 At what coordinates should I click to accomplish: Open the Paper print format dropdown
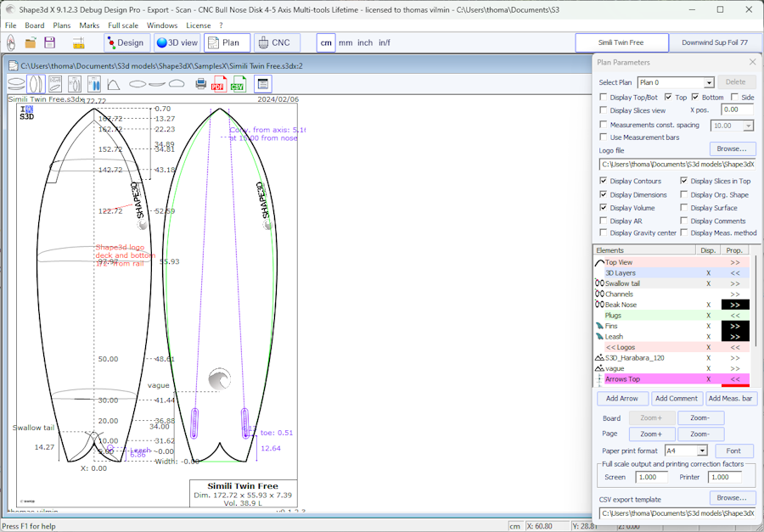coord(702,451)
